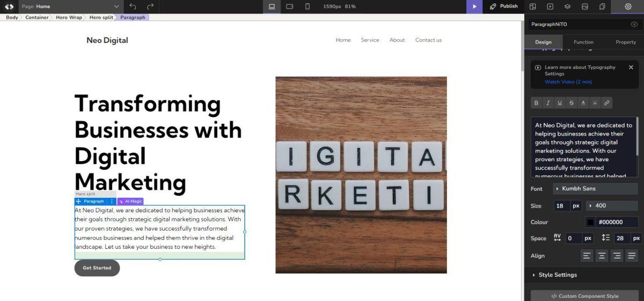Edit the #000000 colour hex field
Image resolution: width=644 pixels, height=301 pixels.
(x=616, y=222)
